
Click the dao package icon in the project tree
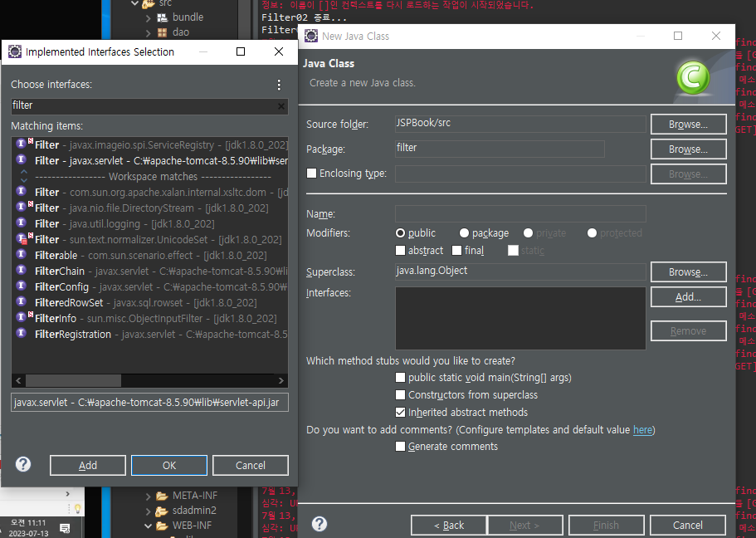coord(163,33)
